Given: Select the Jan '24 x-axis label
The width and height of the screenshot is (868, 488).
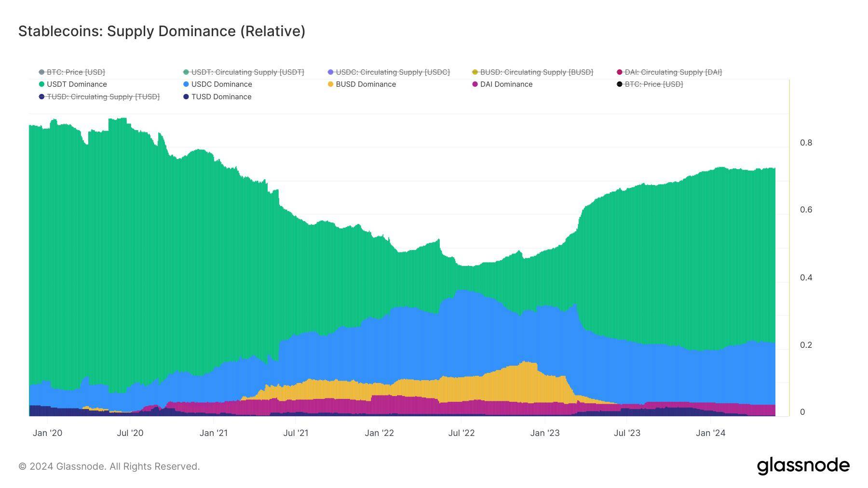Looking at the screenshot, I should [710, 433].
